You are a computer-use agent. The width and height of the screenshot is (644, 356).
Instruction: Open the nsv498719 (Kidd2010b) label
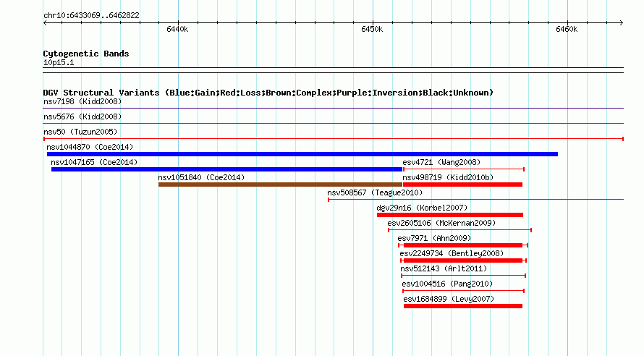point(448,177)
